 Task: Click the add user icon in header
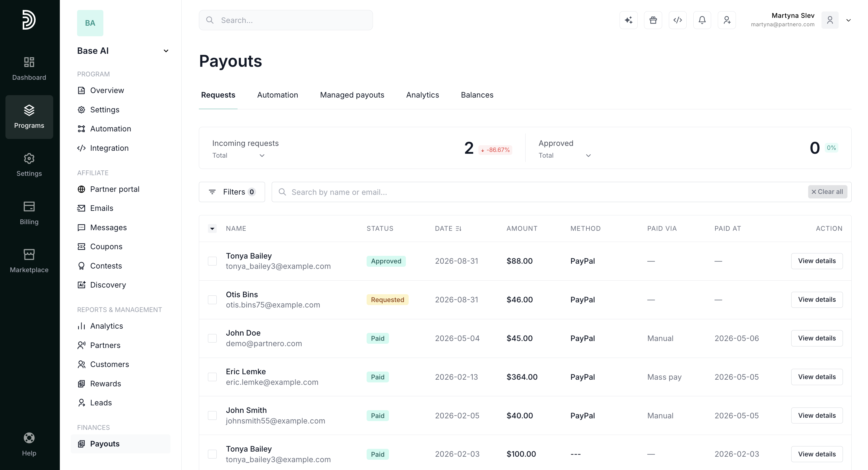(x=727, y=20)
